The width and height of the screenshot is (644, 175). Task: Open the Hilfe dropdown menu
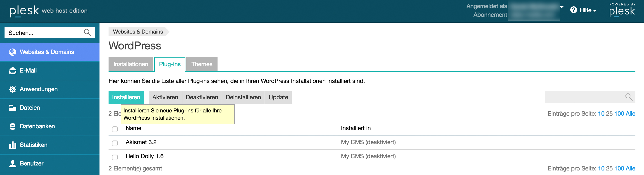(x=583, y=10)
